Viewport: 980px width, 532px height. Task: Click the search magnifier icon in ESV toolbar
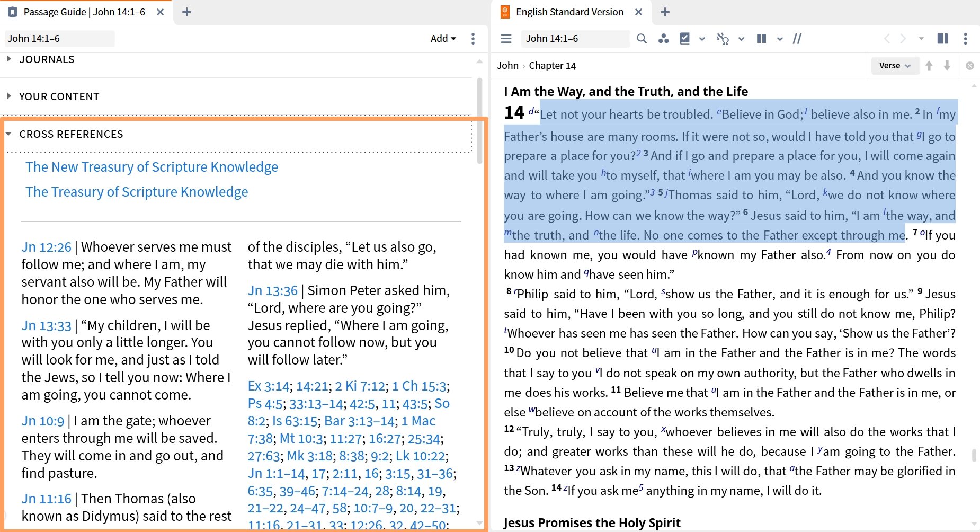click(x=642, y=39)
